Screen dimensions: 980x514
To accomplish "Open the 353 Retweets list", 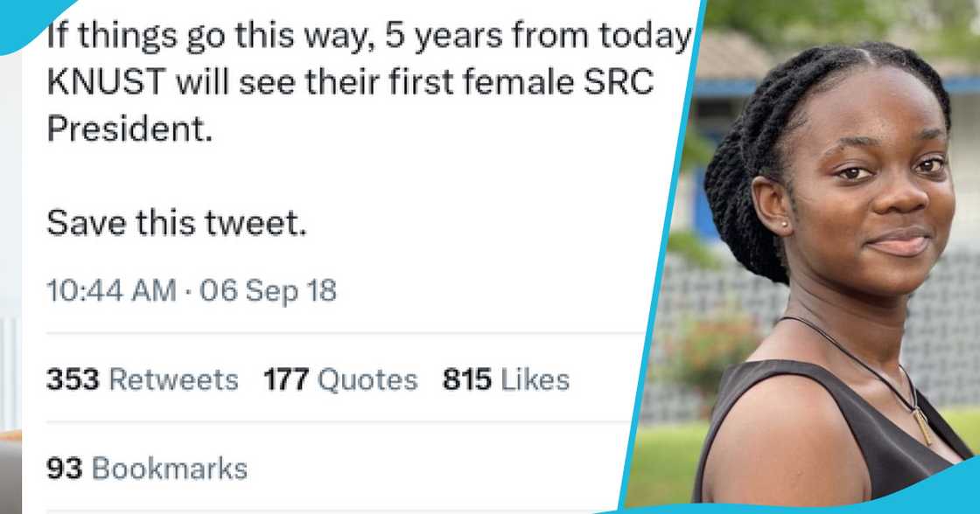I will [x=142, y=379].
